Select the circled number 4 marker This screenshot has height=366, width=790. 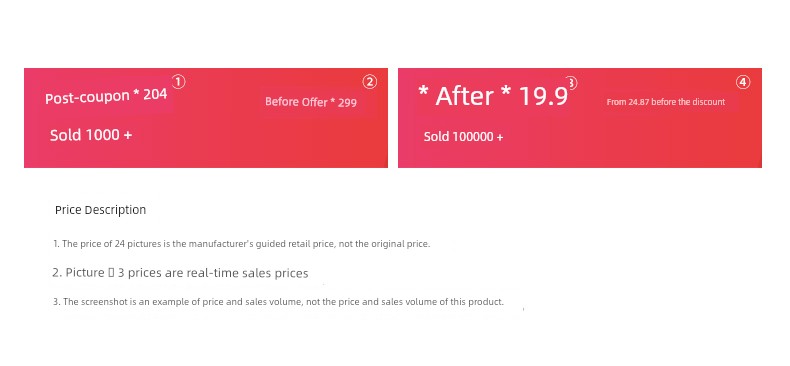[x=743, y=82]
